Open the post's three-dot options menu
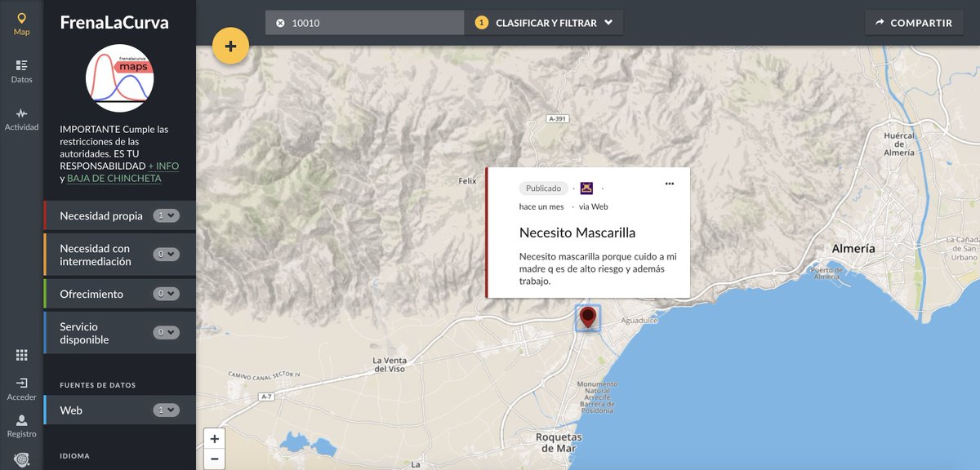Screen dimensions: 980x470 pyautogui.click(x=670, y=184)
